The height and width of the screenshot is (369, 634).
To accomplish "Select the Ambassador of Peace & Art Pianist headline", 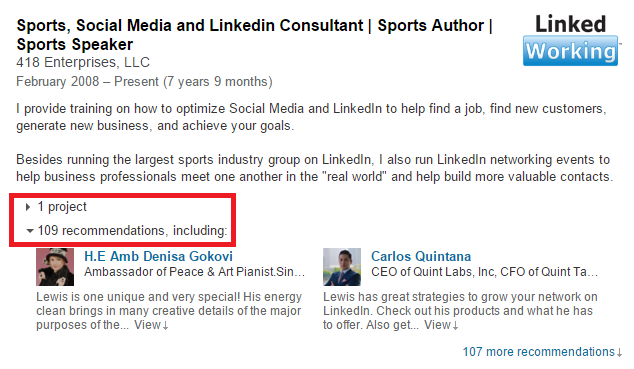I will tap(194, 272).
